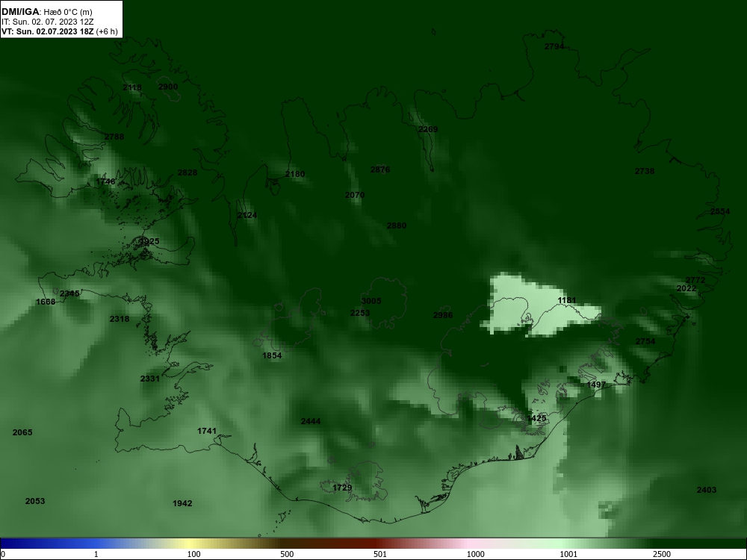Click the map value 2900
This screenshot has width=747, height=560.
[x=167, y=87]
